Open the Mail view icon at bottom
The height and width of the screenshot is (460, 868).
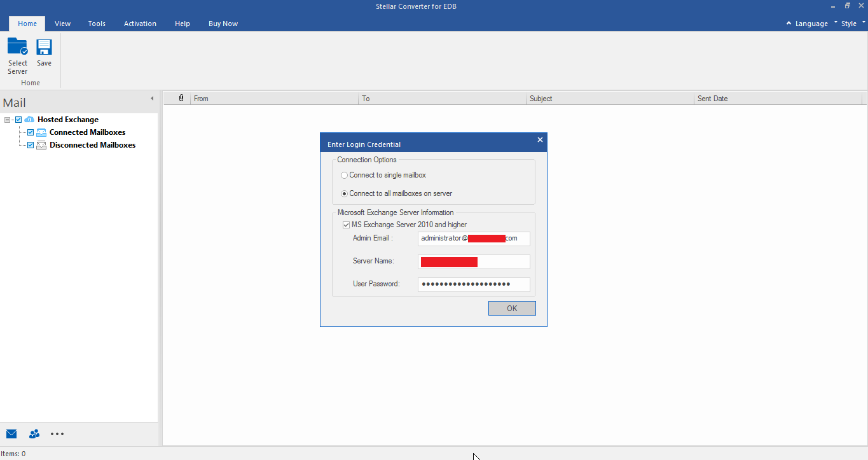coord(11,434)
